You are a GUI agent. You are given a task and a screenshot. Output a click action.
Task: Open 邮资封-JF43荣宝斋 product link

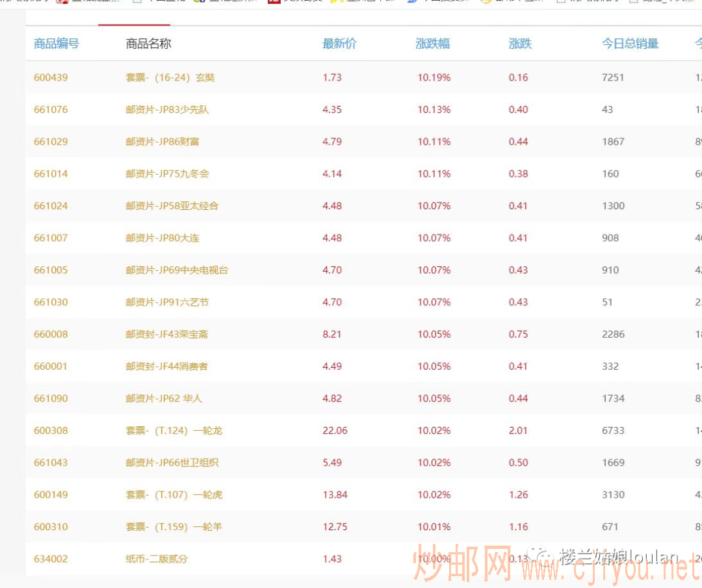[x=167, y=335]
